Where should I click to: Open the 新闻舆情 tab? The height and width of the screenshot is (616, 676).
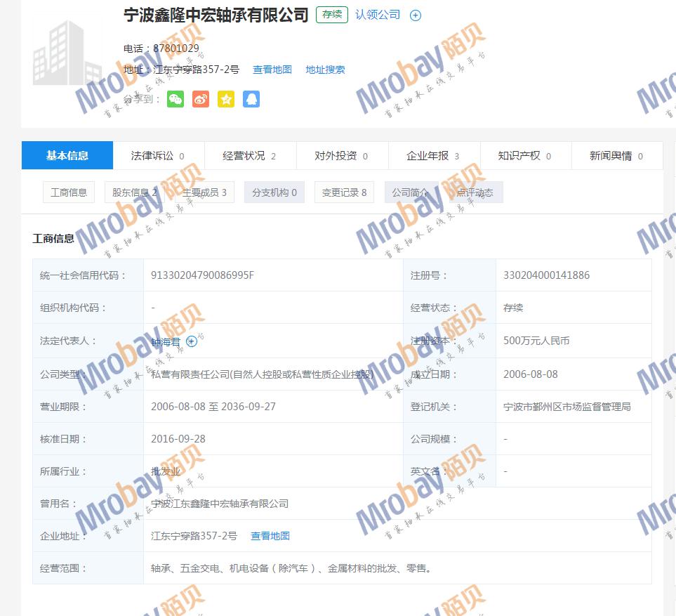click(x=616, y=156)
